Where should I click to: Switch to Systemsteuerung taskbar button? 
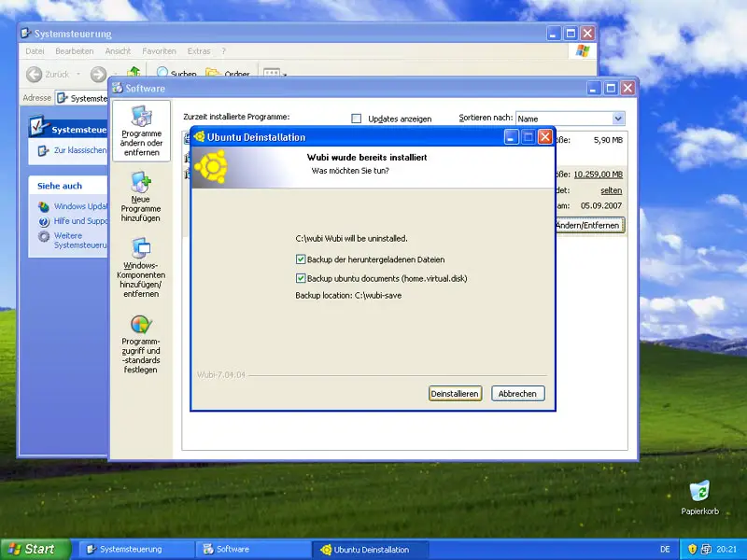136,549
